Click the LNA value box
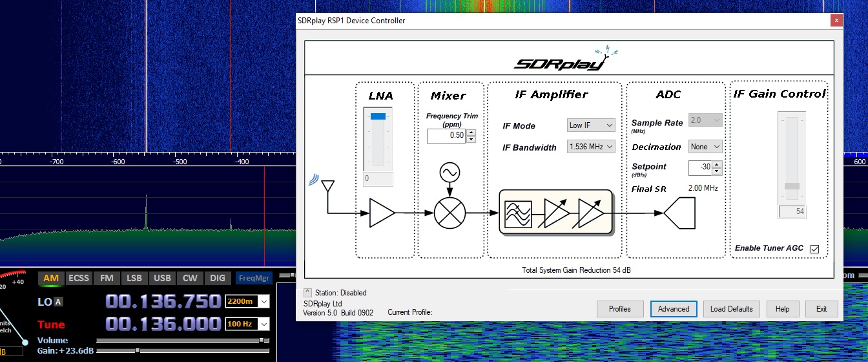Screen dimensions: 868x362 coord(378,178)
